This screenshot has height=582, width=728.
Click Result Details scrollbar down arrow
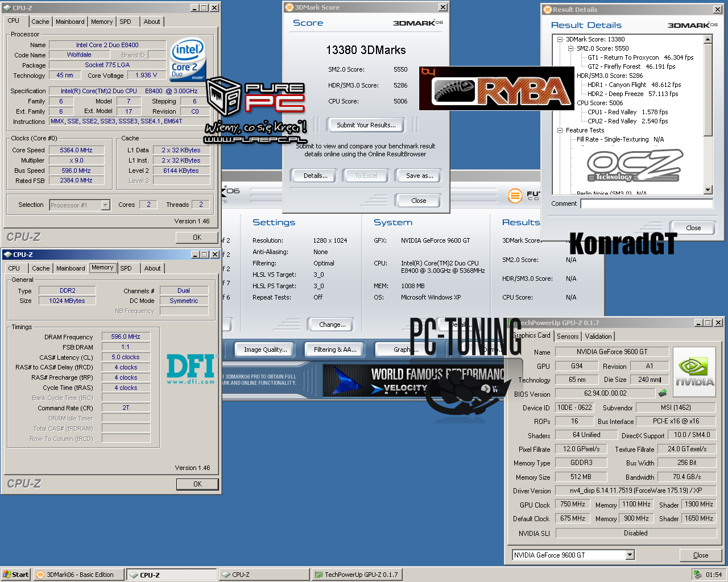708,190
